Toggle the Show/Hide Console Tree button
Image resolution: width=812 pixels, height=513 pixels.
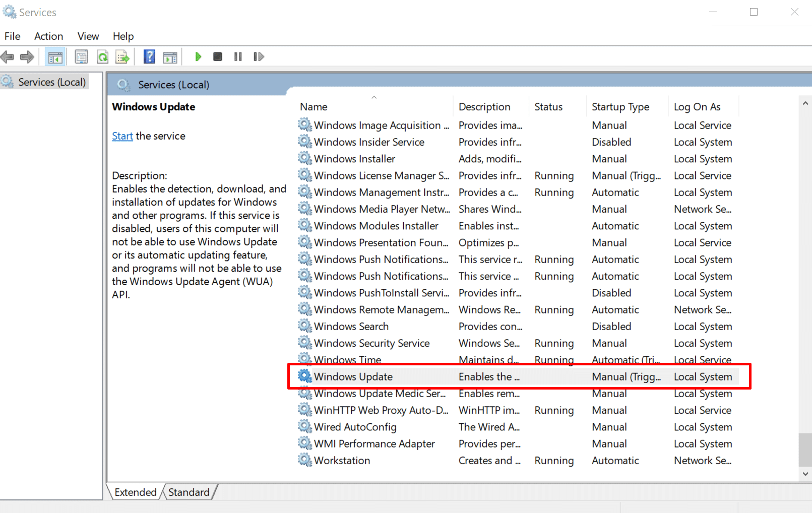coord(55,56)
